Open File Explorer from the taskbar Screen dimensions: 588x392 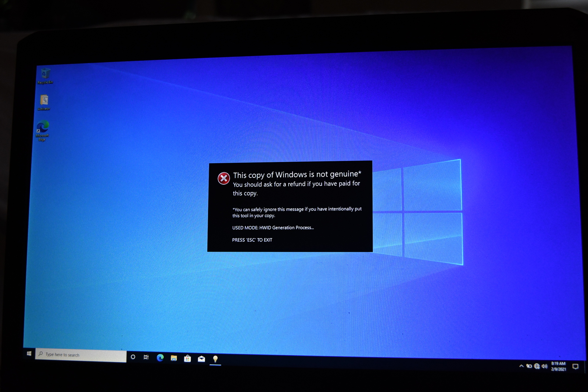174,358
